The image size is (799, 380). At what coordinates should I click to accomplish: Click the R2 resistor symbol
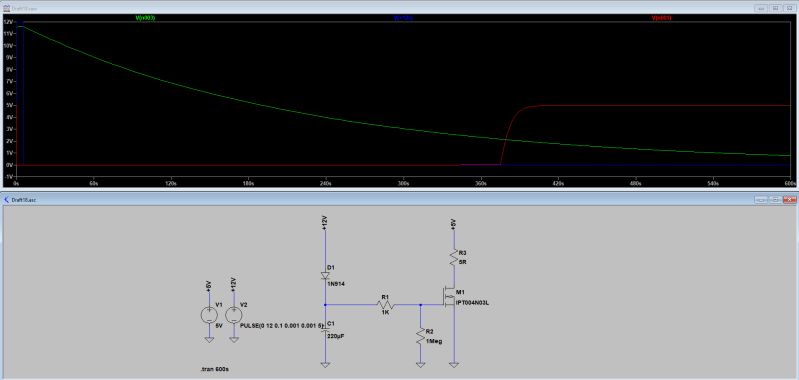(420, 335)
